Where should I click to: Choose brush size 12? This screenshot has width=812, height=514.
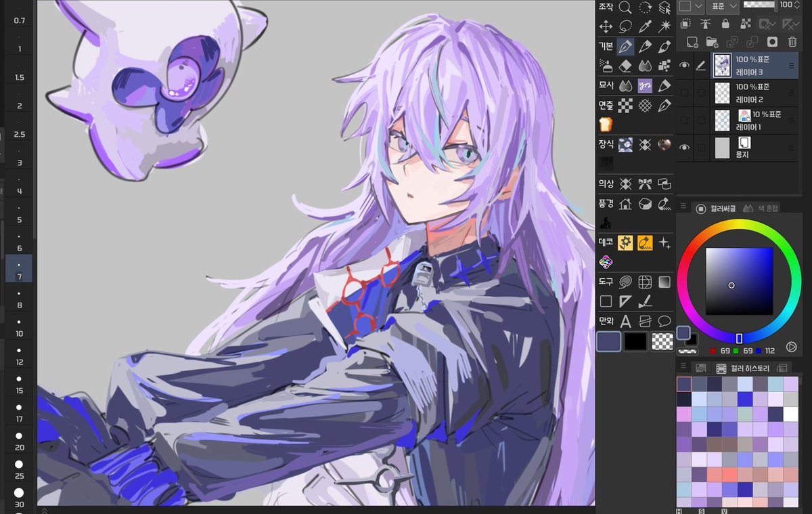coord(19,354)
